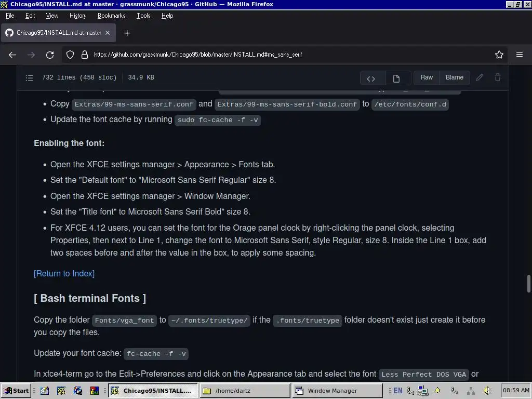Launch the first quick-launch notepad icon
The height and width of the screenshot is (399, 532).
pos(45,391)
